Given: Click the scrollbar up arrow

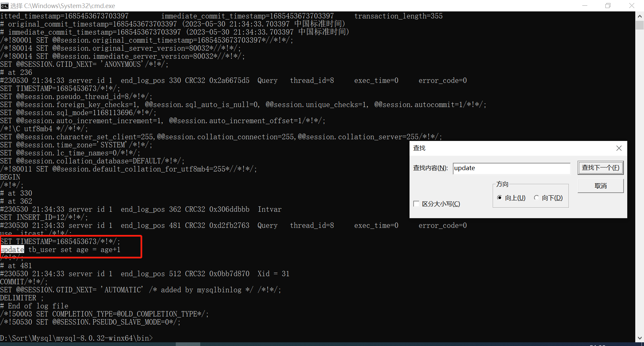Looking at the screenshot, I should (x=640, y=16).
